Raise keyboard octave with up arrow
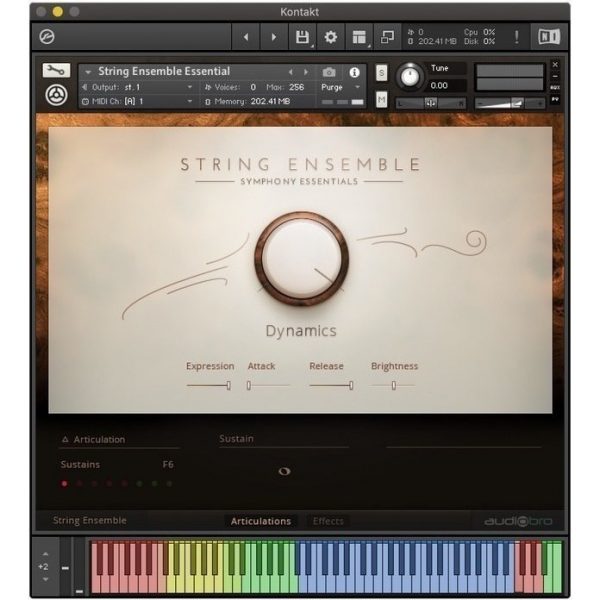 tap(46, 554)
